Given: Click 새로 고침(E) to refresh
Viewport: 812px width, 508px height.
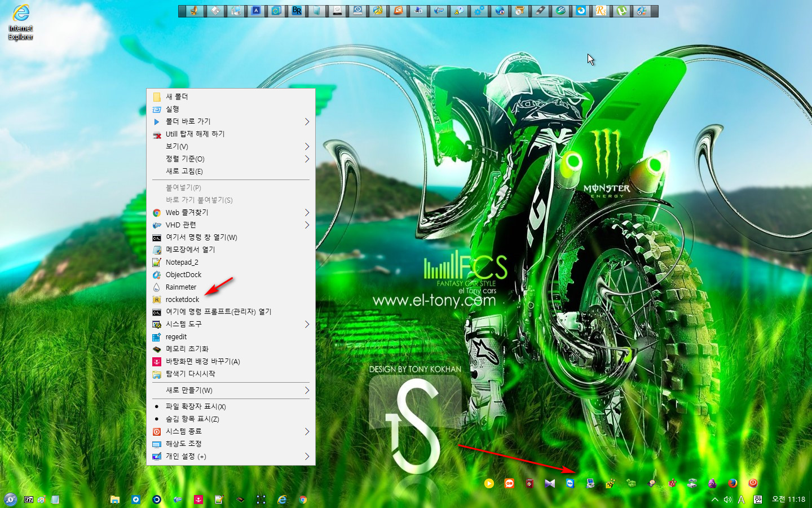Looking at the screenshot, I should [x=231, y=171].
